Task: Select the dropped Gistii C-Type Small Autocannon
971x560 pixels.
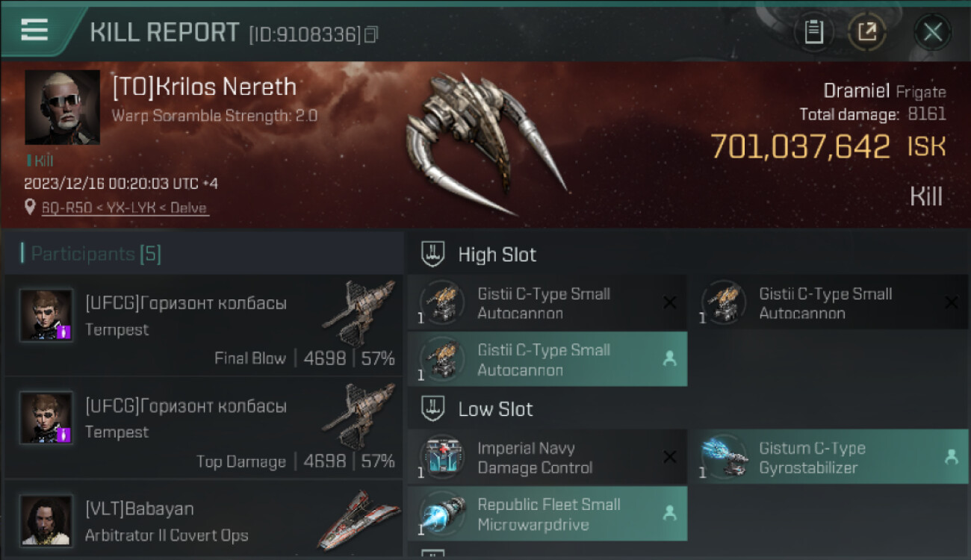Action: [x=547, y=359]
